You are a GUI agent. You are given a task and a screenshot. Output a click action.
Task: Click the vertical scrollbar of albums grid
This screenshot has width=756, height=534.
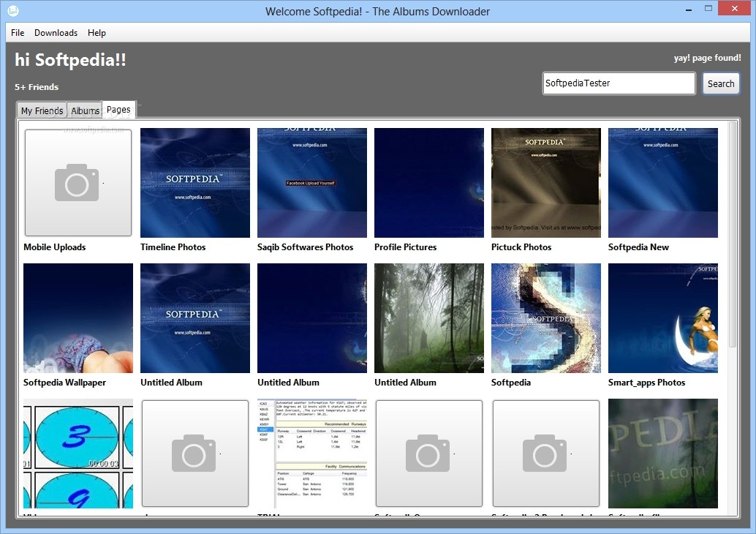[x=733, y=234]
